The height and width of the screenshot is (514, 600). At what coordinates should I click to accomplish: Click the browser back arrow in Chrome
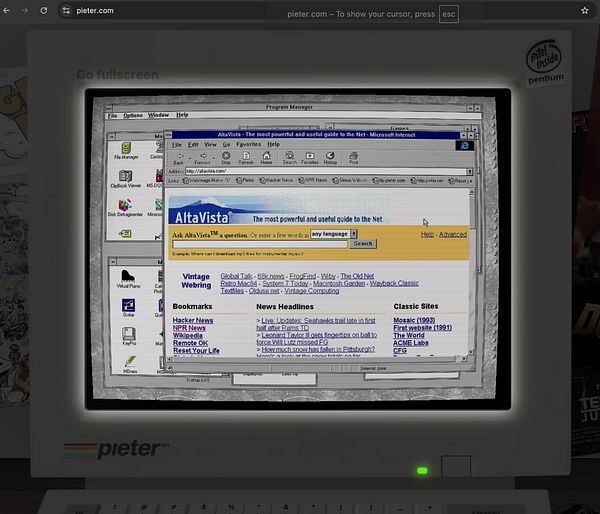(x=7, y=10)
